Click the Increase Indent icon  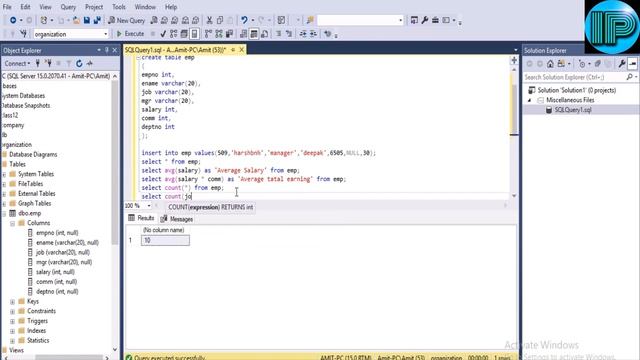[x=313, y=34]
